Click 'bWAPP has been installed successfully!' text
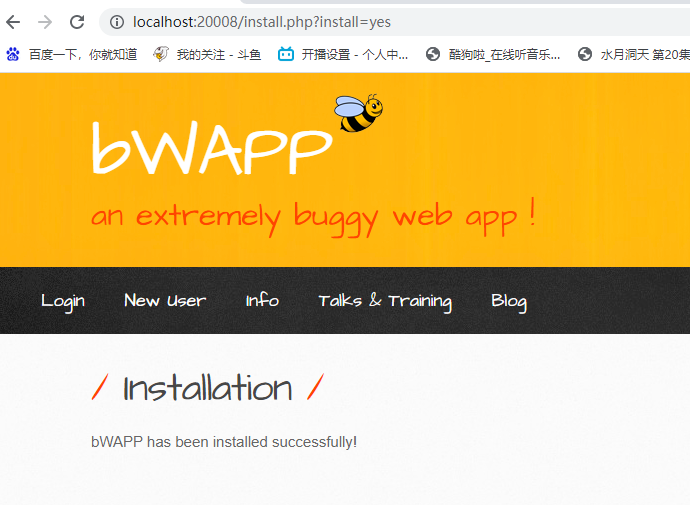 224,442
